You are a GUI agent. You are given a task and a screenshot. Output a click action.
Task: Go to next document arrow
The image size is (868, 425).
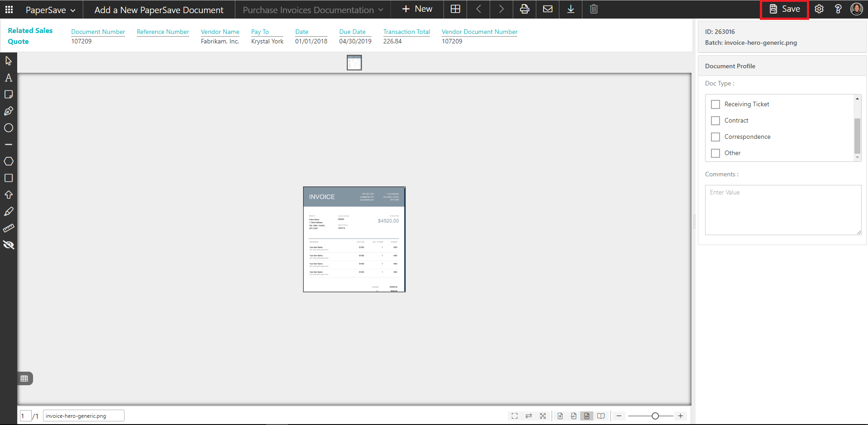click(x=501, y=9)
